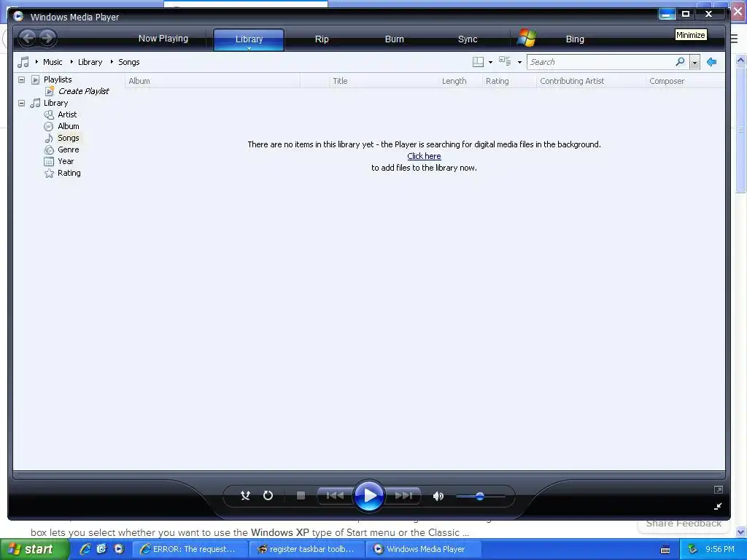Open the Library tab

coord(249,39)
